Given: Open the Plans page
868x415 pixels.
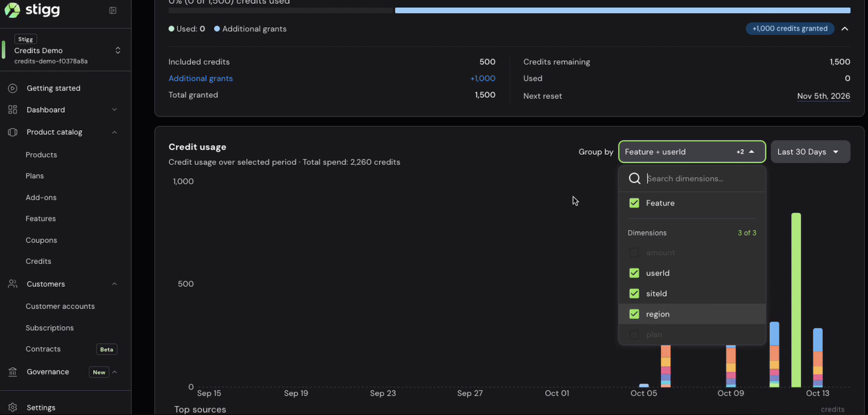Looking at the screenshot, I should 35,176.
